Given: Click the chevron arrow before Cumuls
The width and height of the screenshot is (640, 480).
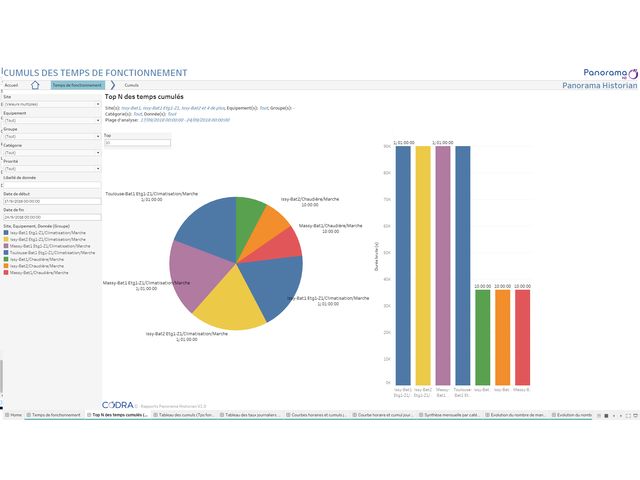Looking at the screenshot, I should click(x=111, y=86).
